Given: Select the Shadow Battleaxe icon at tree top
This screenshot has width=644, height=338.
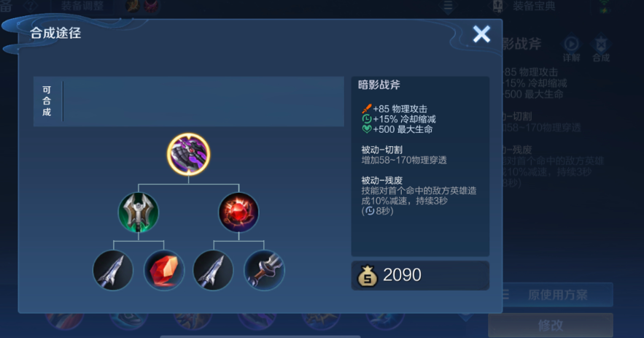Looking at the screenshot, I should pos(188,154).
